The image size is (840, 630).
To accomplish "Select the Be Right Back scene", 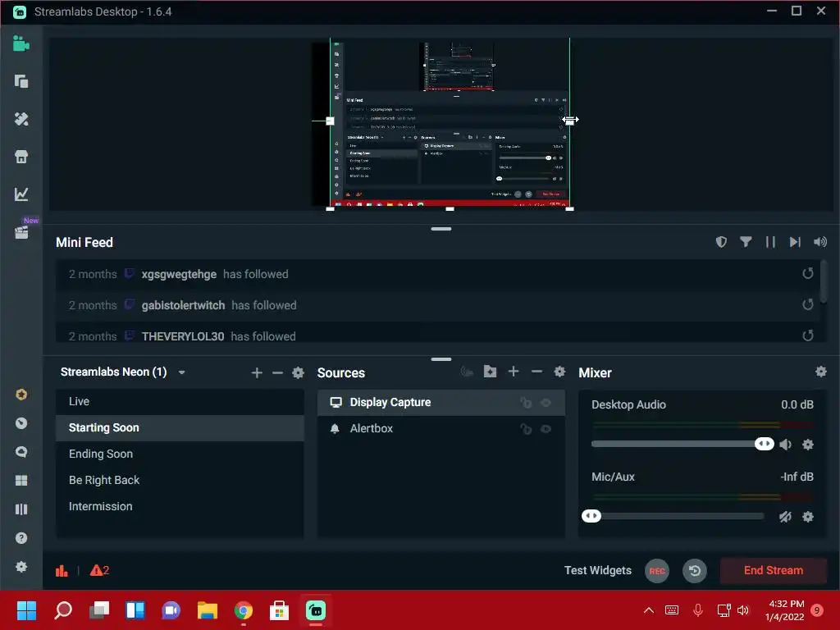I will tap(180, 481).
